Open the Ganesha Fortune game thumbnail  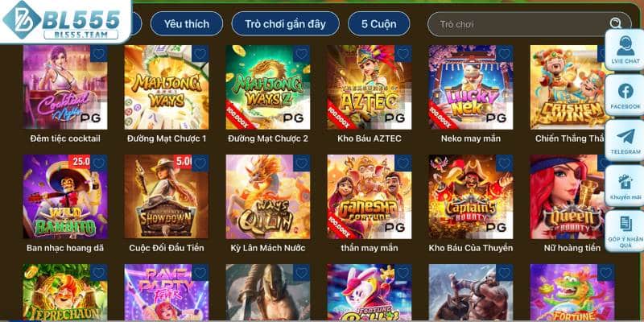coord(369,196)
